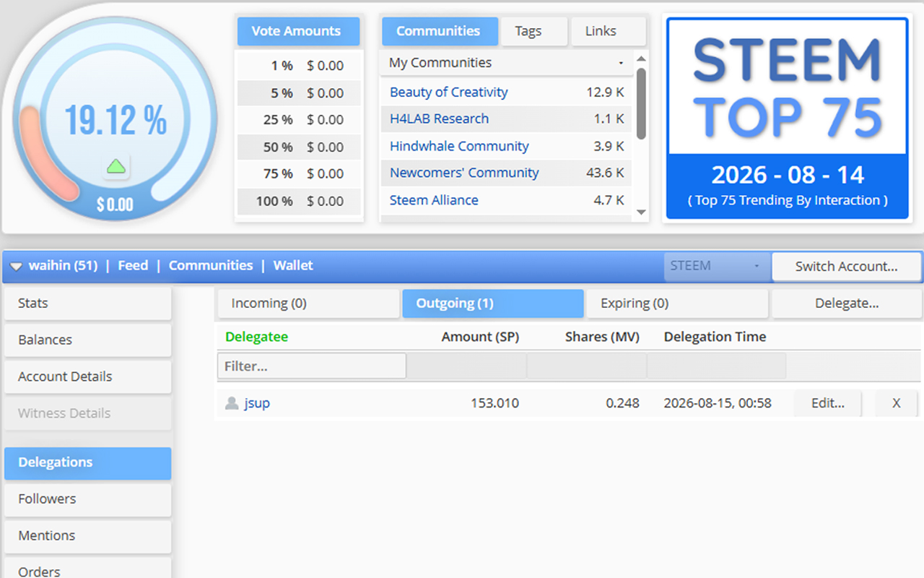
Task: Open the H4LAB Research community
Action: click(x=439, y=118)
